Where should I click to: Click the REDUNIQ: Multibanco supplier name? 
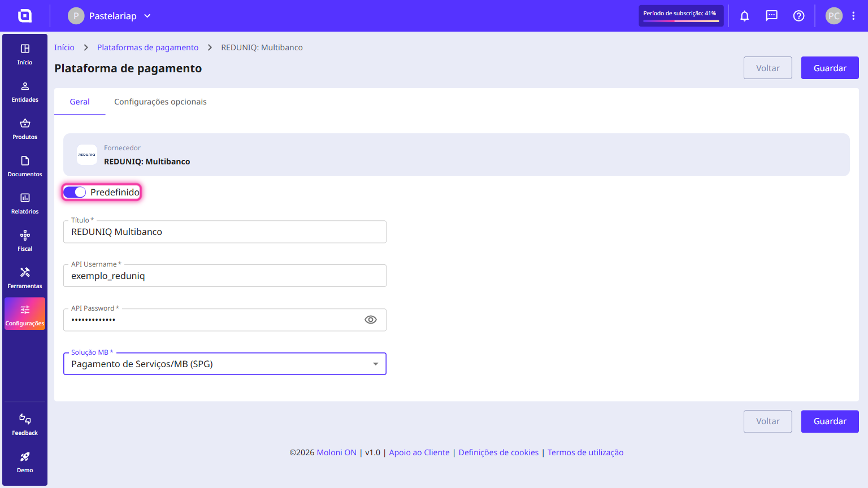147,162
